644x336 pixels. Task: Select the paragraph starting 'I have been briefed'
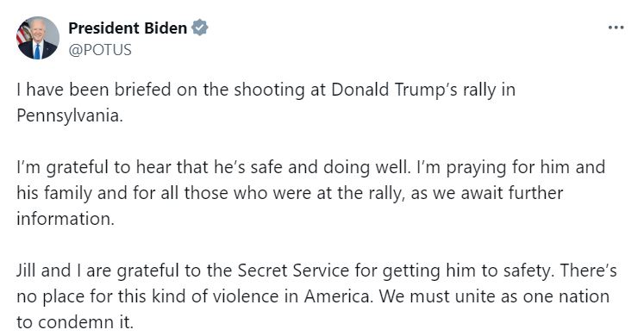click(266, 103)
